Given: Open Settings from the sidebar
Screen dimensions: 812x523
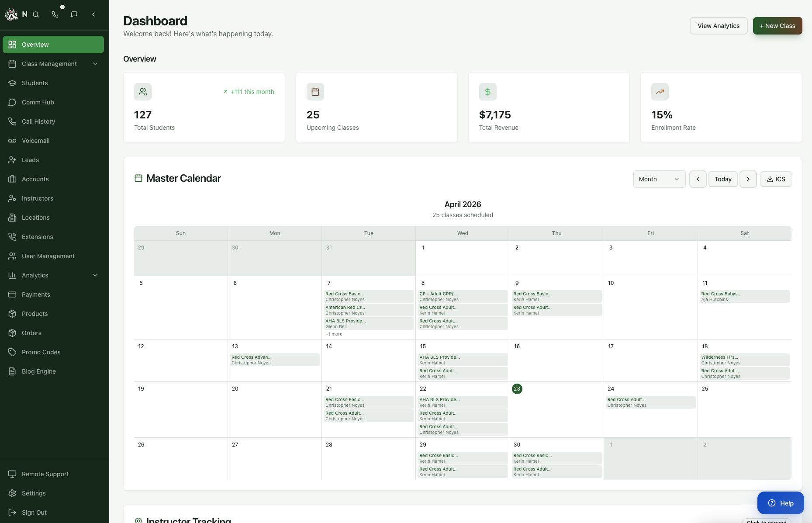Looking at the screenshot, I should pos(33,493).
